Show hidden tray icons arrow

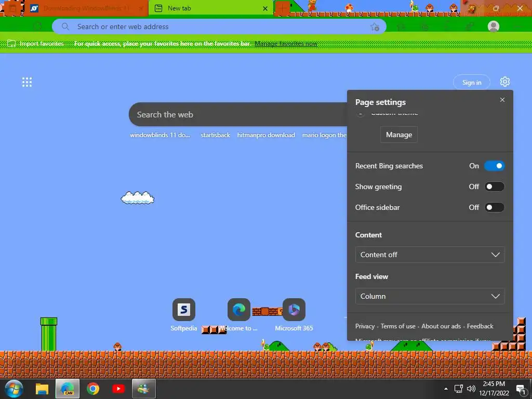[446, 389]
